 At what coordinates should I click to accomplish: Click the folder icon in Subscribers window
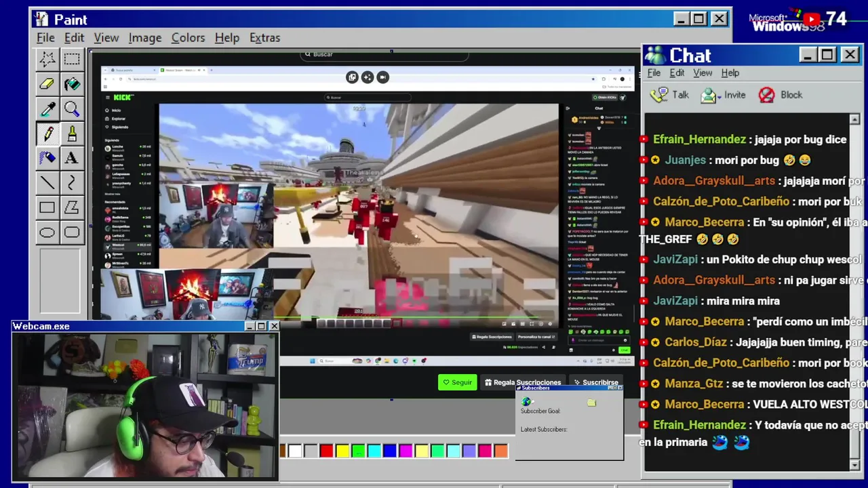(x=591, y=403)
